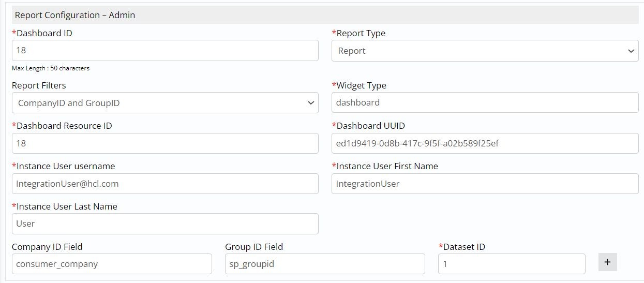
Task: Click the Instance User First Name field
Action: coord(485,184)
